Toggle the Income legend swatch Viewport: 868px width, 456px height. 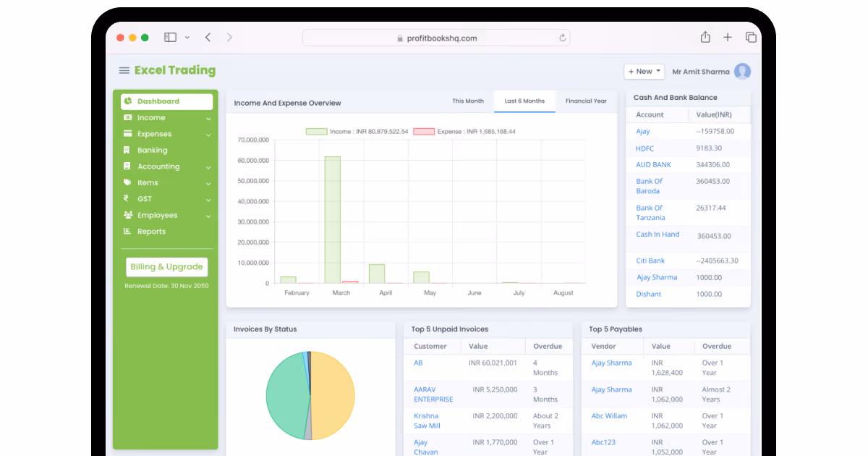[316, 132]
